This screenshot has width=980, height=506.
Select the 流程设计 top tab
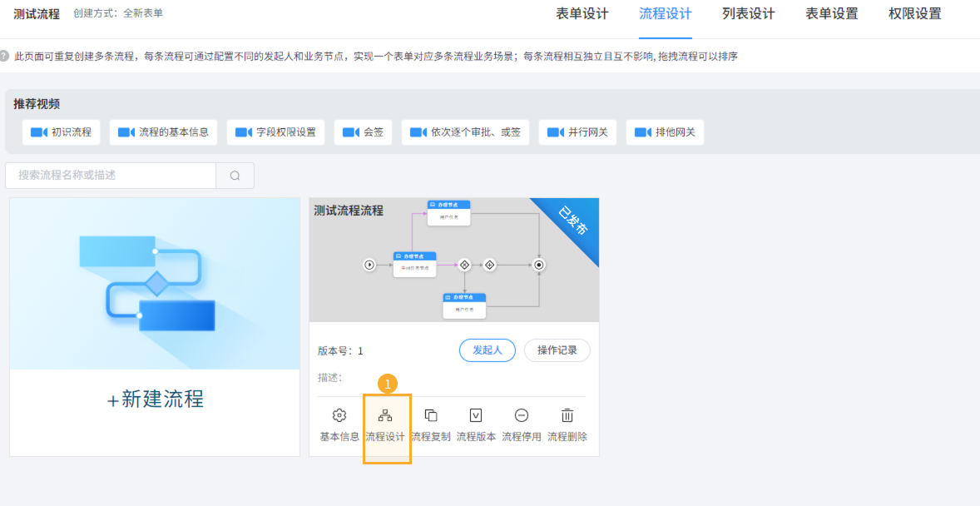[x=666, y=14]
